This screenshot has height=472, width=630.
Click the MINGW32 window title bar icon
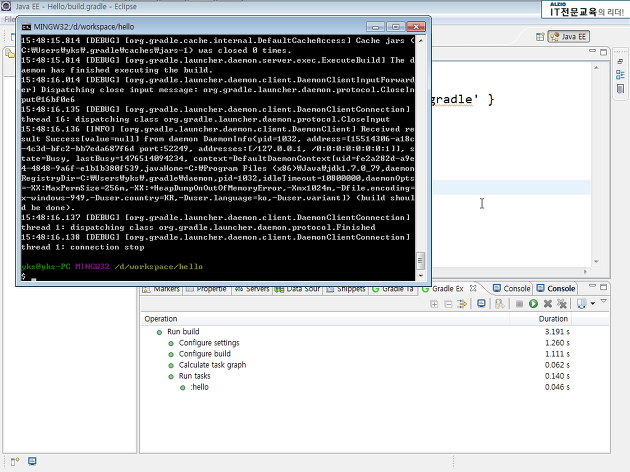[x=26, y=27]
